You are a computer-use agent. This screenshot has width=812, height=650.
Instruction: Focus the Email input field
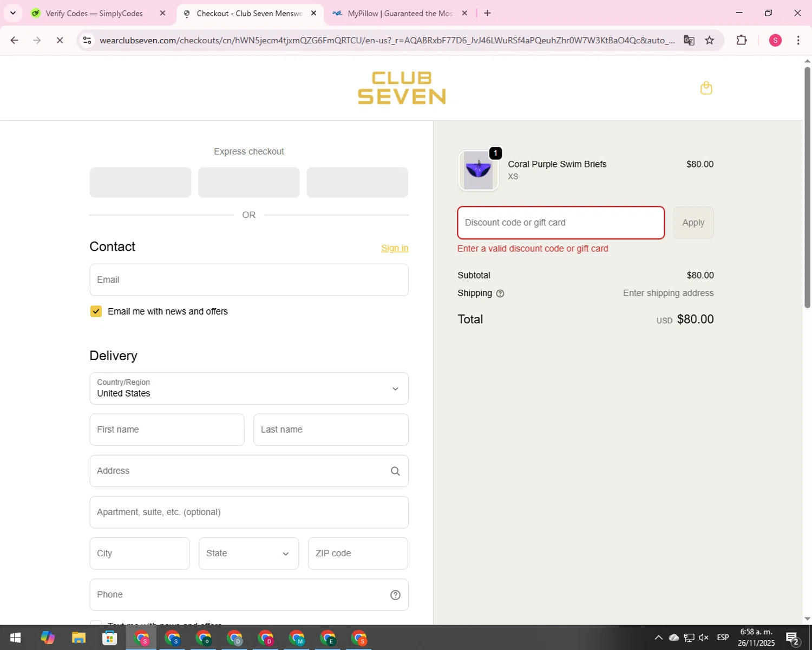(x=249, y=280)
